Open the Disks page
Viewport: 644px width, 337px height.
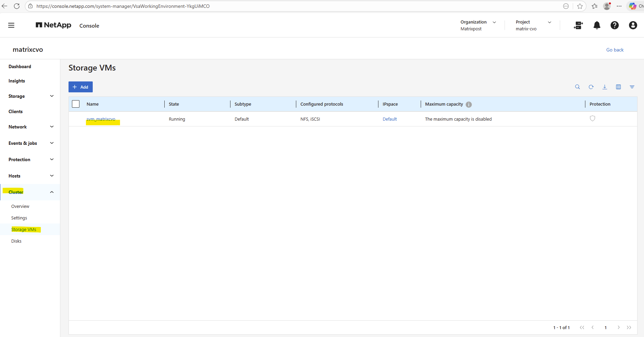point(16,241)
